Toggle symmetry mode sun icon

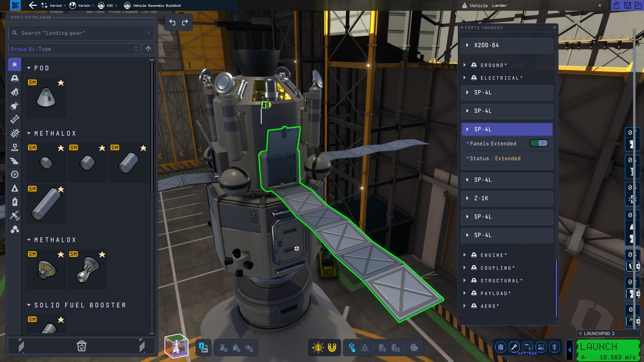318,348
